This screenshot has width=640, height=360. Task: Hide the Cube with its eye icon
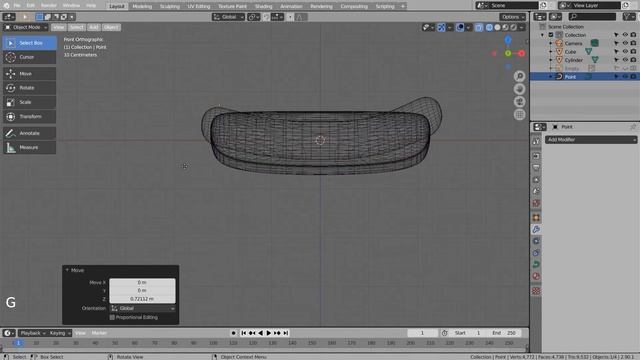tap(625, 52)
